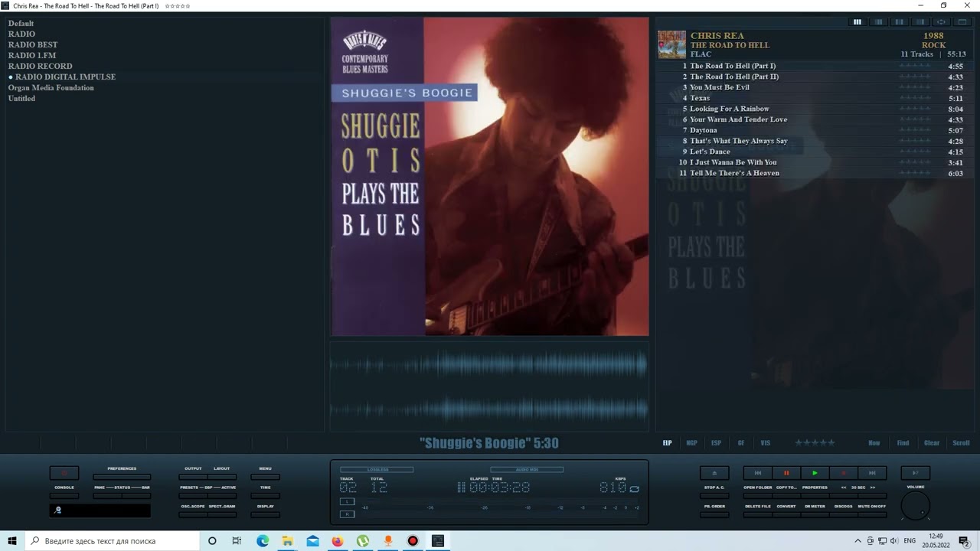Open Microsoft Edge from the taskbar
Viewport: 980px width, 551px height.
point(263,541)
